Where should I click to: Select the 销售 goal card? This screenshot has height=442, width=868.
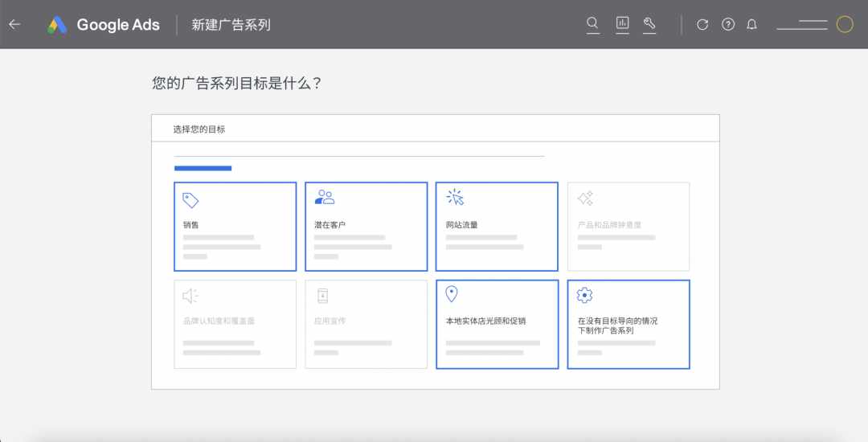[x=235, y=227]
